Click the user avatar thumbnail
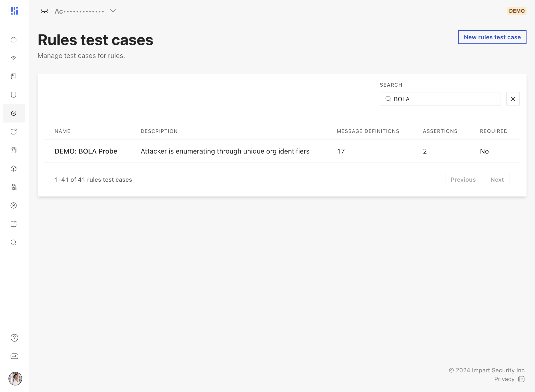The height and width of the screenshot is (392, 535). [x=15, y=378]
